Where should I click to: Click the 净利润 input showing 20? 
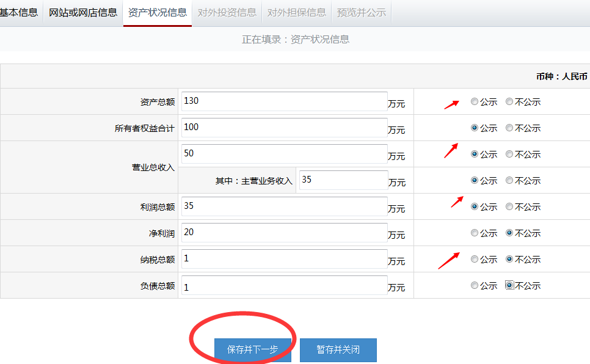(283, 233)
